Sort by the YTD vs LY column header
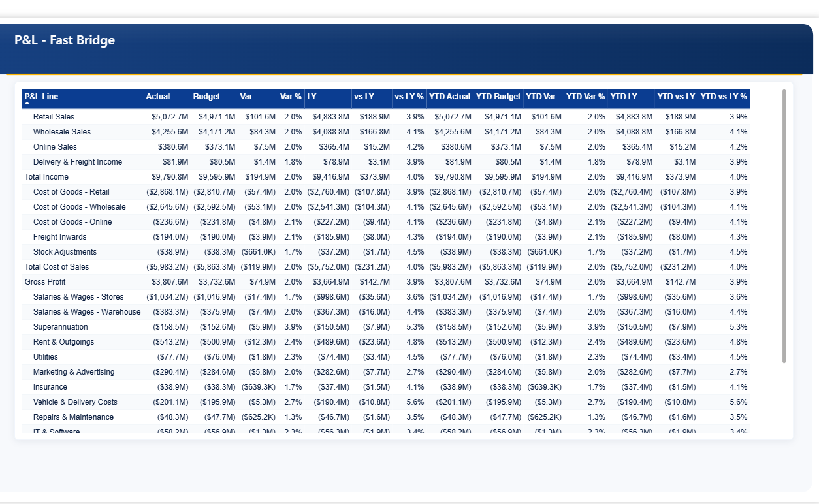 (x=677, y=99)
